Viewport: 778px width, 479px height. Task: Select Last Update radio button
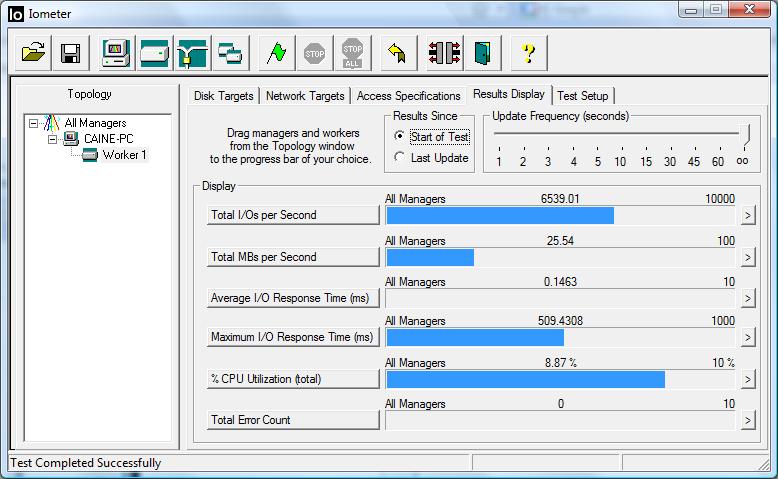tap(399, 157)
